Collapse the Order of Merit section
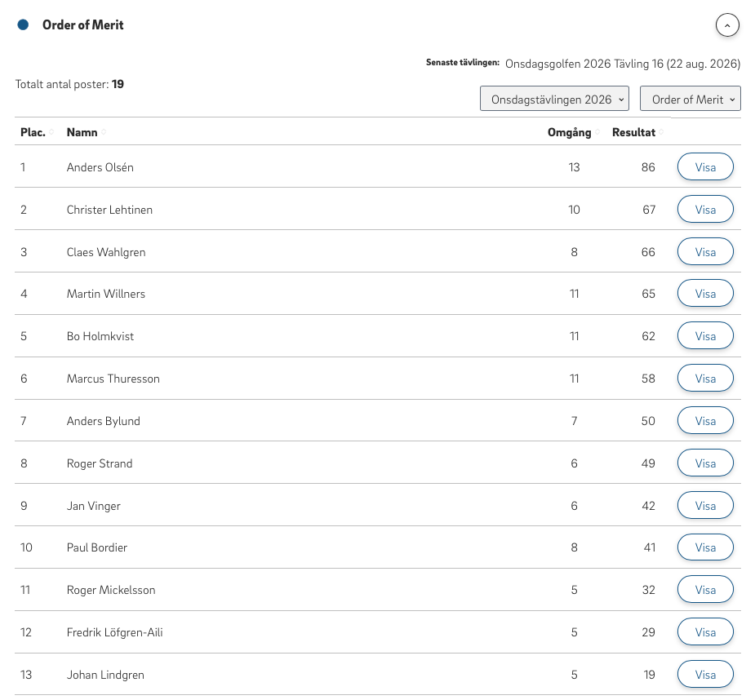 pos(727,25)
